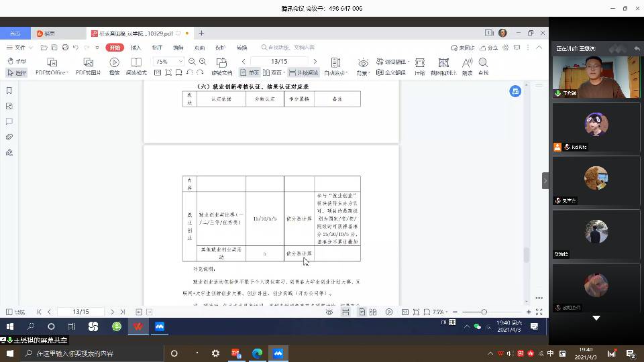Adjust the zoom slider in status bar

tap(484, 312)
